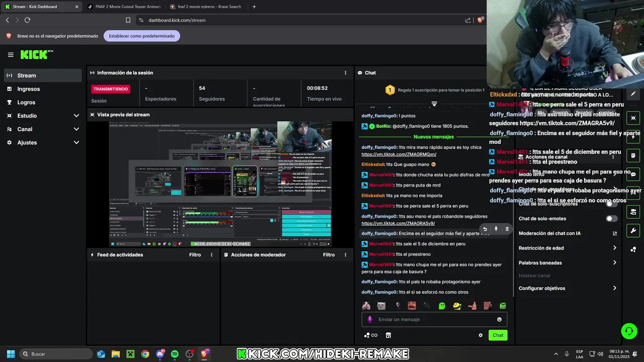This screenshot has height=362, width=644.
Task: Click the document icon in right sidebar
Action: point(633,155)
